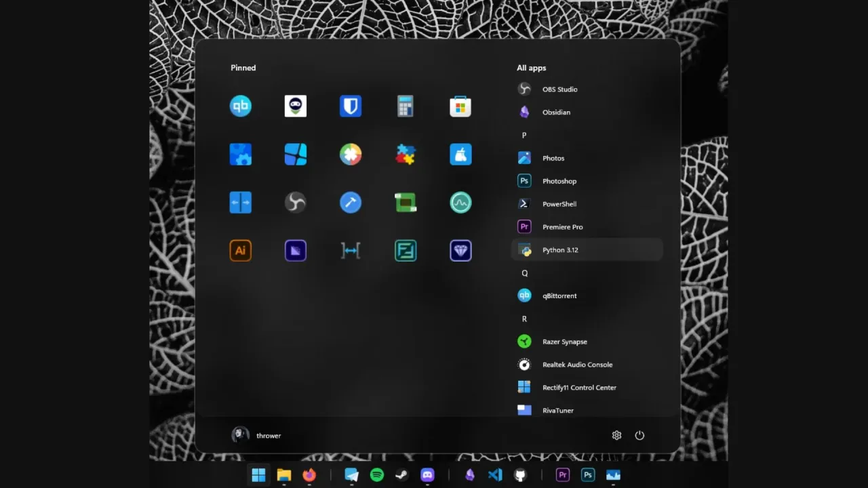Open qBittorrent from the Pinned section

click(241, 106)
